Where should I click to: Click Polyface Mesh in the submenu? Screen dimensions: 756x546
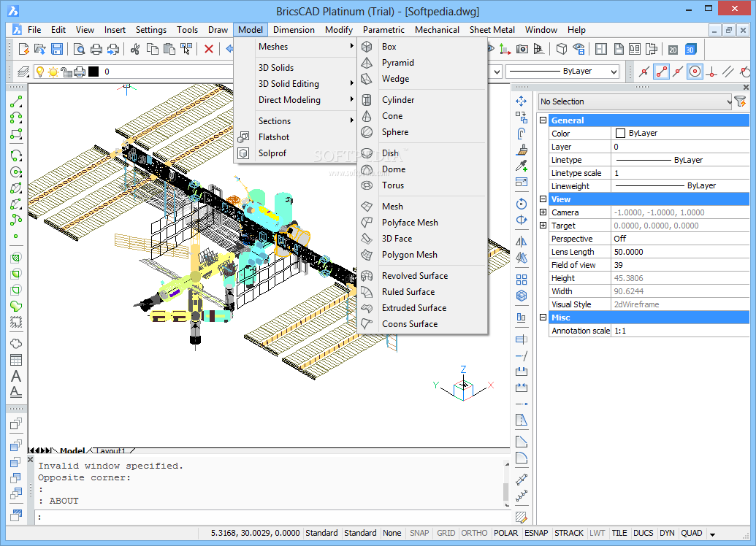click(x=422, y=222)
